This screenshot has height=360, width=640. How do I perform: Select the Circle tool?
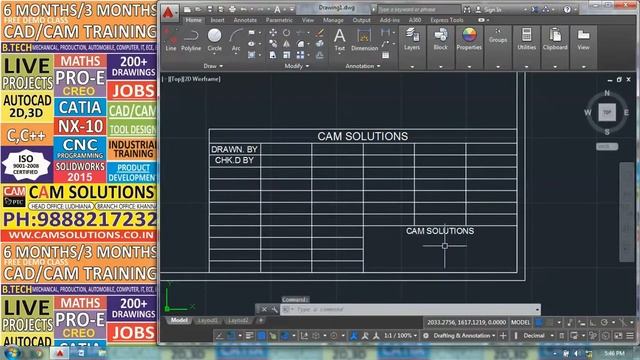pos(214,40)
